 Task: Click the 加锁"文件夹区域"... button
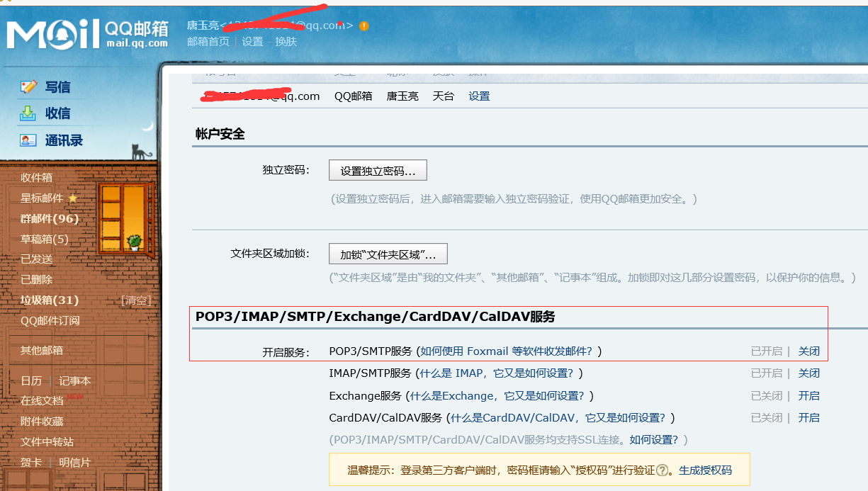(388, 254)
